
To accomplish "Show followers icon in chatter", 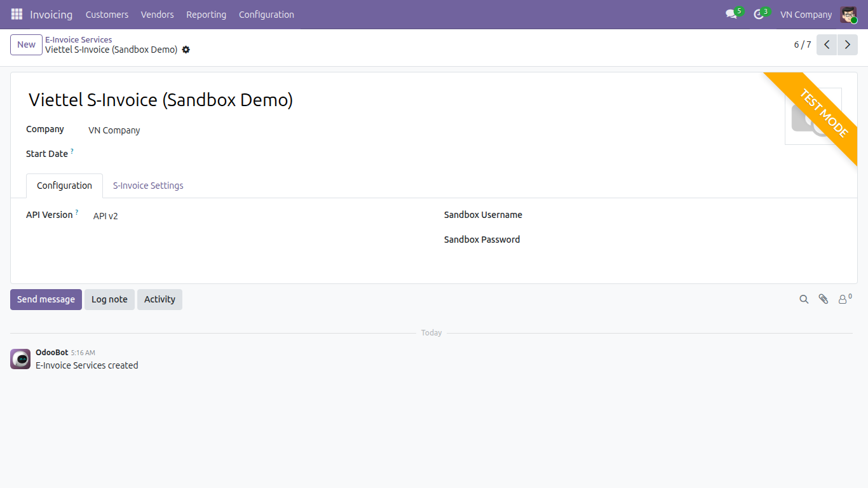I will tap(844, 299).
